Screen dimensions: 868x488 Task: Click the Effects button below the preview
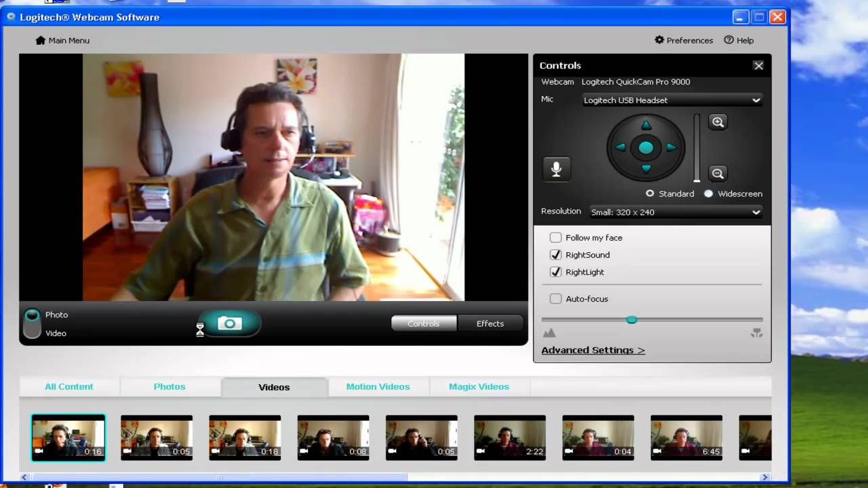(490, 323)
